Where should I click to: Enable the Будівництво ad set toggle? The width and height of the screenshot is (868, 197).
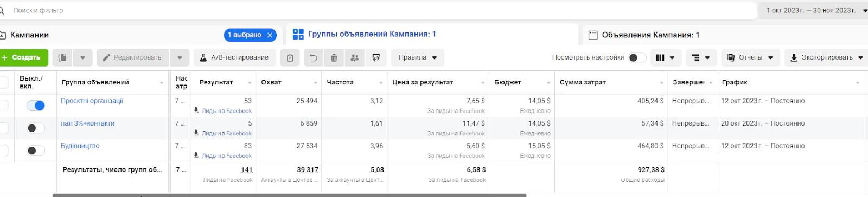tap(35, 150)
